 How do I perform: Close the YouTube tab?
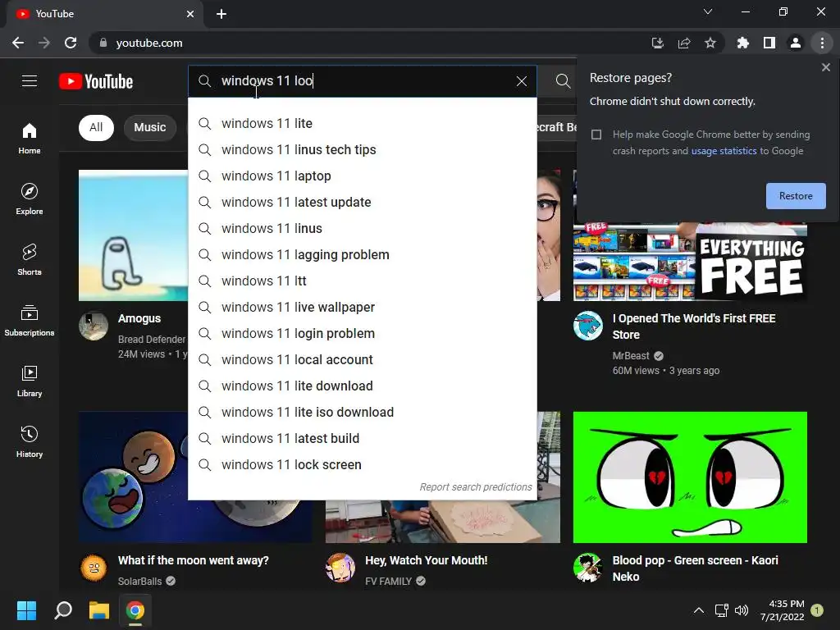[190, 14]
